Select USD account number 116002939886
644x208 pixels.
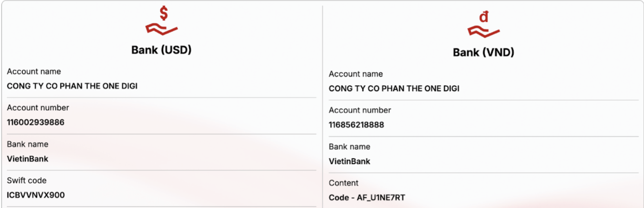[x=36, y=122]
